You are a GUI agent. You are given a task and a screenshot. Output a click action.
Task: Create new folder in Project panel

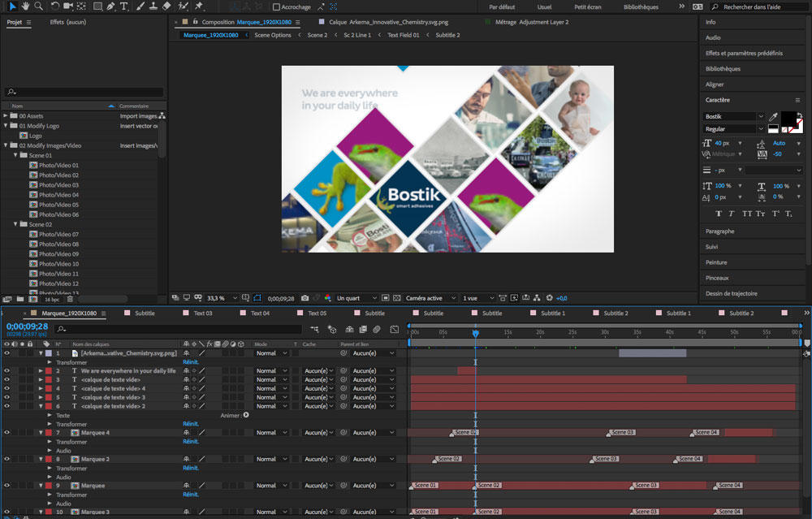(x=20, y=299)
